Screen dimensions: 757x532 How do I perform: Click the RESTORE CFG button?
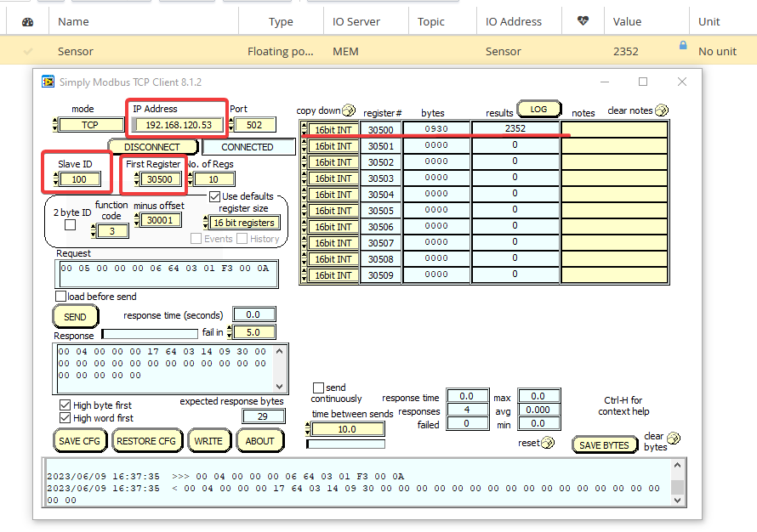click(x=146, y=441)
